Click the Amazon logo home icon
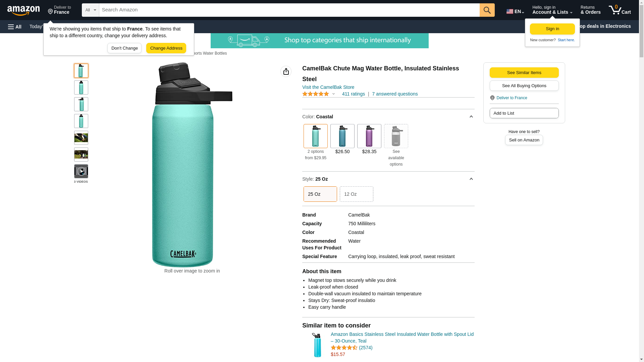644x362 pixels. [x=23, y=10]
